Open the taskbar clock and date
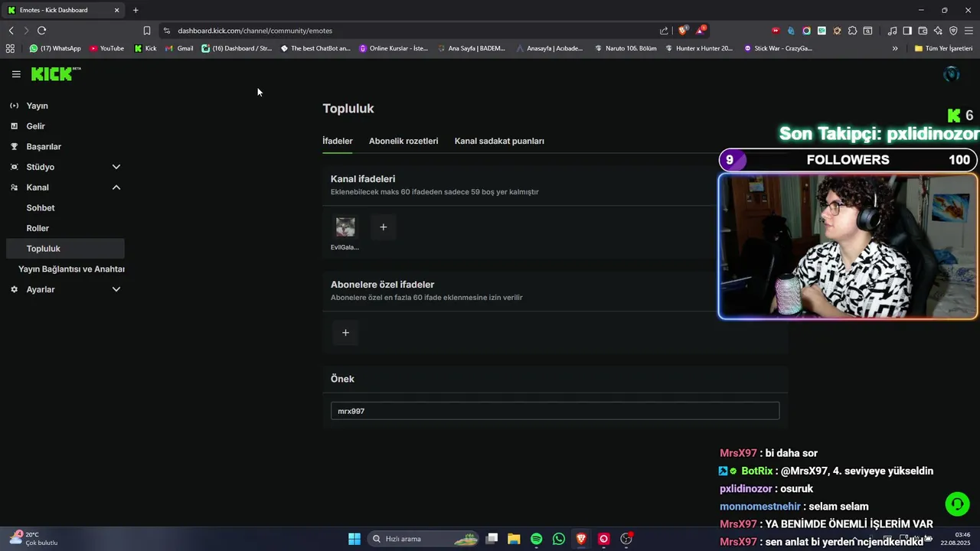980x551 pixels. [955, 539]
